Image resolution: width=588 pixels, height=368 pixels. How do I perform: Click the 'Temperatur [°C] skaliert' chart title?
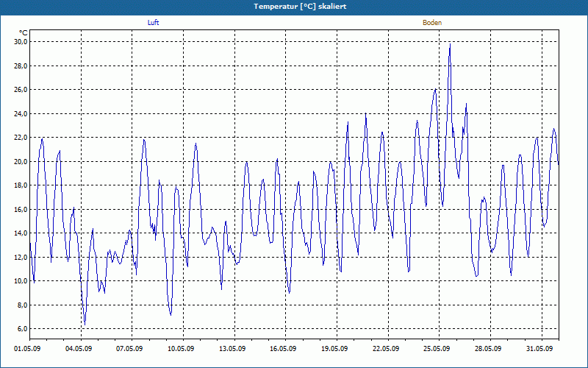(300, 7)
